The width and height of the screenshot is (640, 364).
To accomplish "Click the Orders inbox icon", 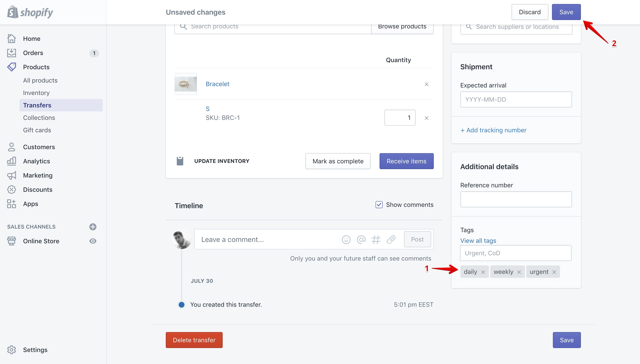I will coord(12,53).
